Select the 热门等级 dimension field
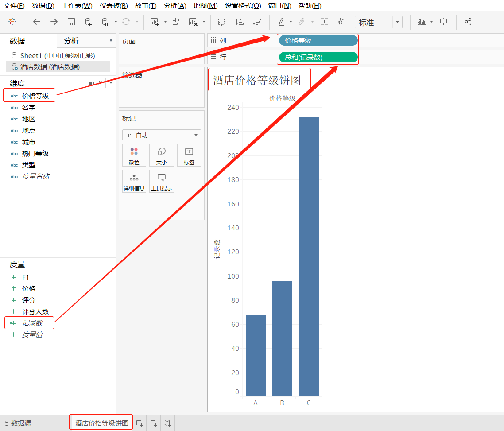 35,154
